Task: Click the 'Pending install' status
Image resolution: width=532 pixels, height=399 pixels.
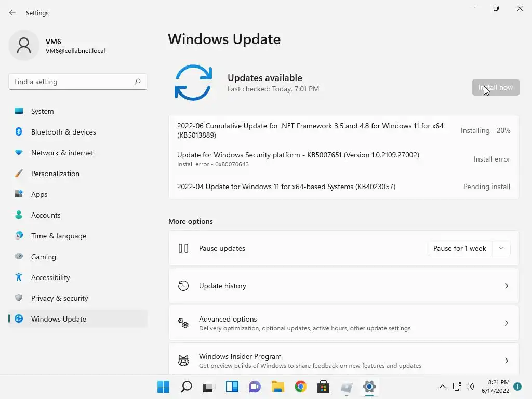Action: (x=486, y=187)
